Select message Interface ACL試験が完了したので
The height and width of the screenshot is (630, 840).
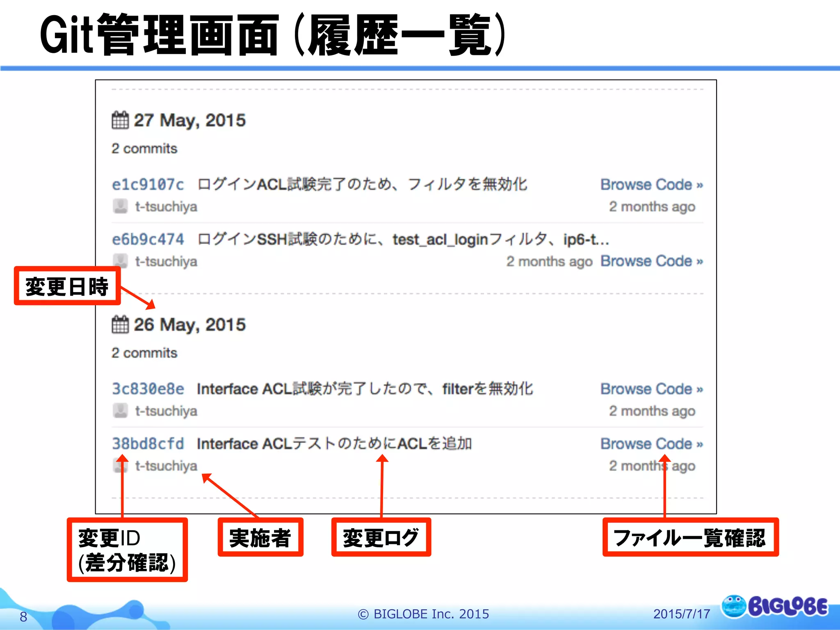(x=365, y=388)
